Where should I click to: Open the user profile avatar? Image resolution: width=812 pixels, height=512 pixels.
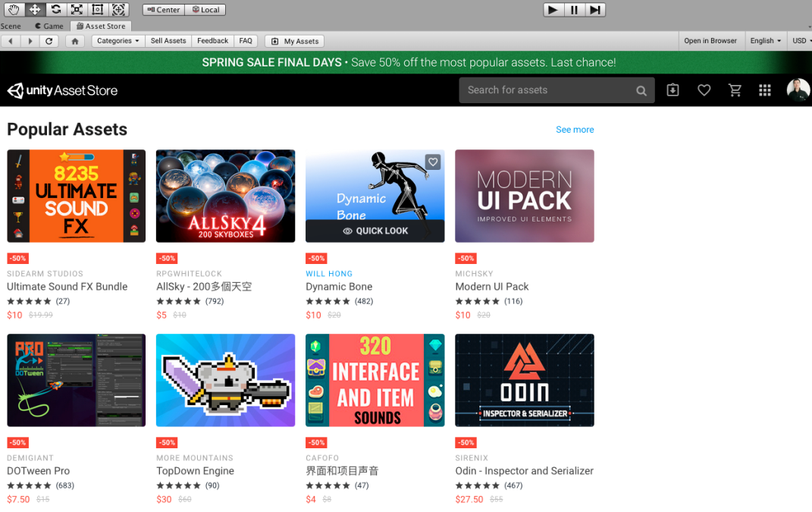pyautogui.click(x=798, y=90)
